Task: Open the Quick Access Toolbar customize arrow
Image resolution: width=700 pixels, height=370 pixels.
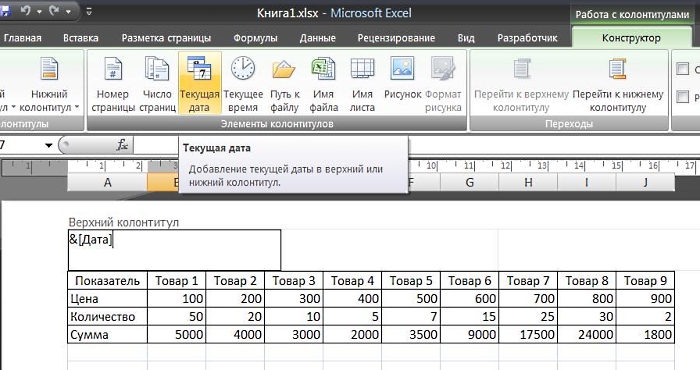Action: point(89,12)
